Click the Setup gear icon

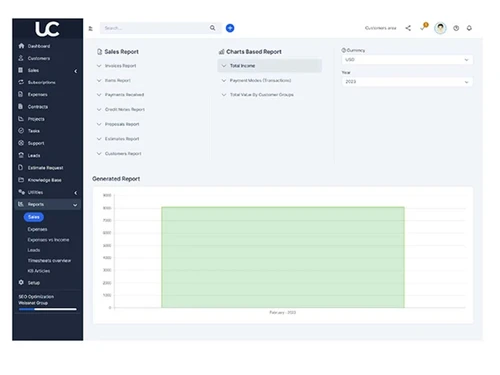[21, 282]
